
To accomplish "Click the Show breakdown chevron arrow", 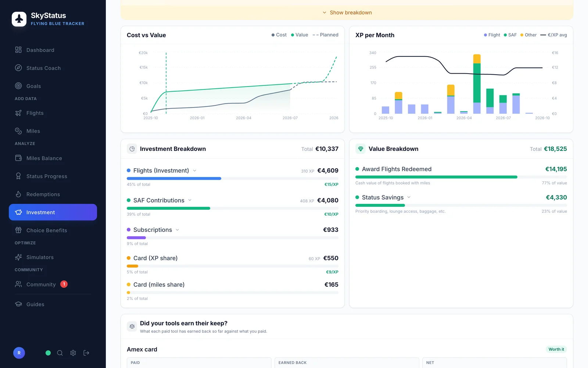I will click(325, 13).
